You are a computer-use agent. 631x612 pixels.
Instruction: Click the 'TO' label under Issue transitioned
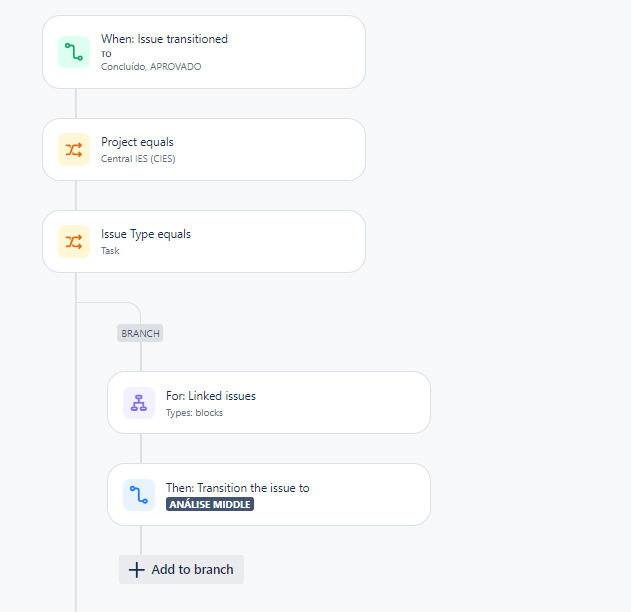pos(106,54)
